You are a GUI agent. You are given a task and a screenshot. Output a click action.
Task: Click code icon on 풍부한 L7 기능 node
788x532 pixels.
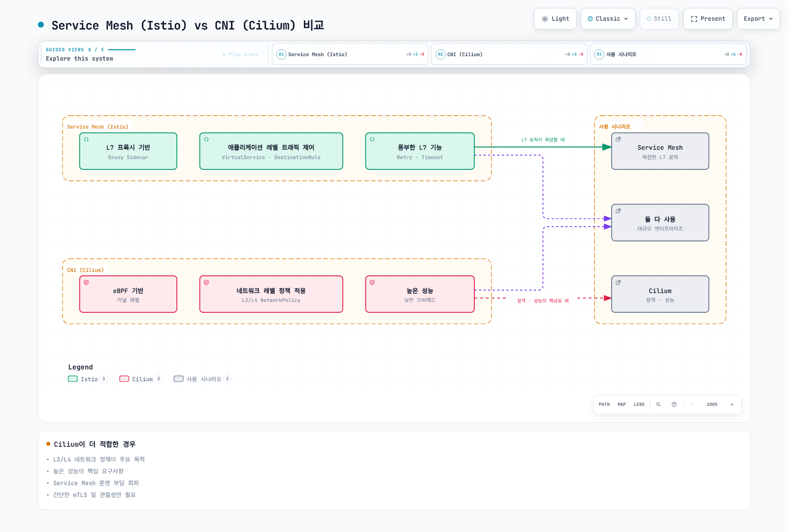372,139
